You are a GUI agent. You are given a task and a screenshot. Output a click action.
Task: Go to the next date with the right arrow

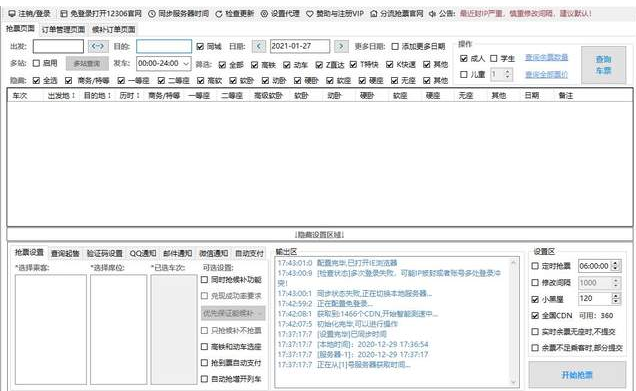coord(341,46)
